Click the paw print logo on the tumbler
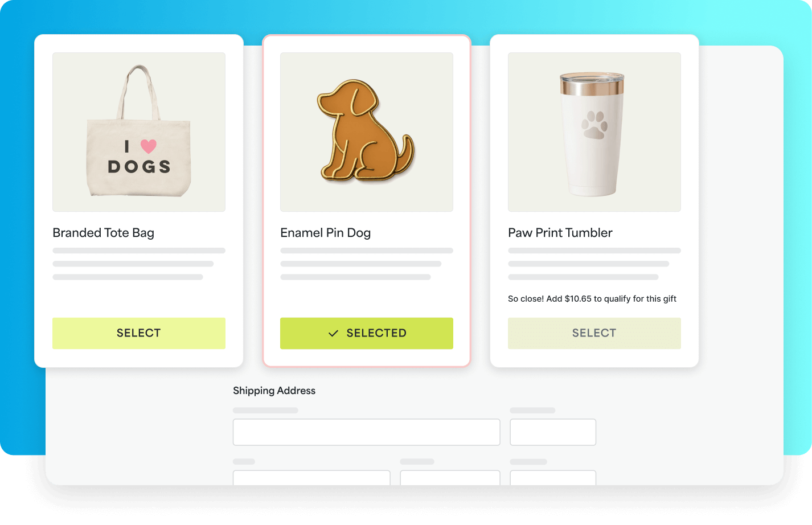Viewport: 812px width, 525px height. pos(594,125)
